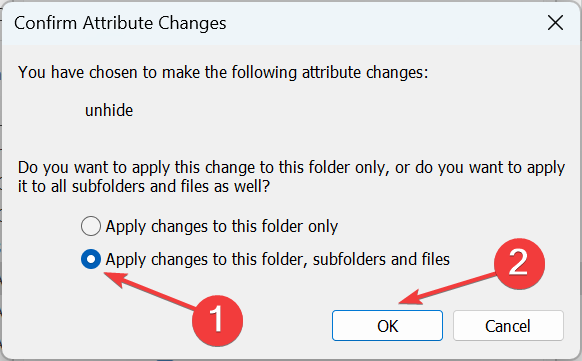
Task: Click the red circle annotation numbered 1
Action: [217, 321]
